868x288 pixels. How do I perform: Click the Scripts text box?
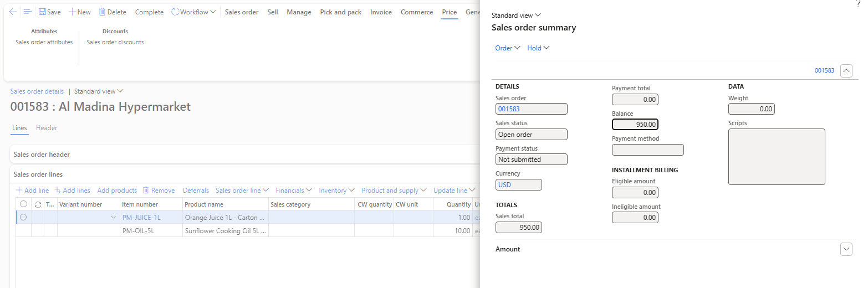click(x=777, y=157)
